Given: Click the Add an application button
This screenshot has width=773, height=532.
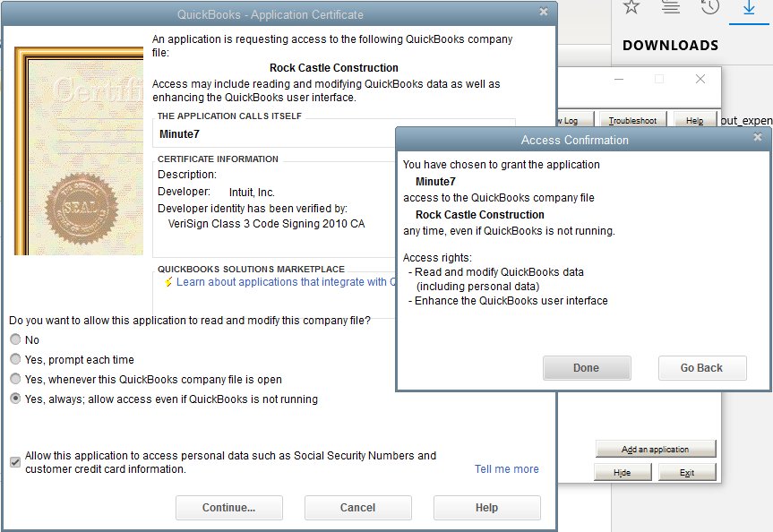Looking at the screenshot, I should point(656,448).
